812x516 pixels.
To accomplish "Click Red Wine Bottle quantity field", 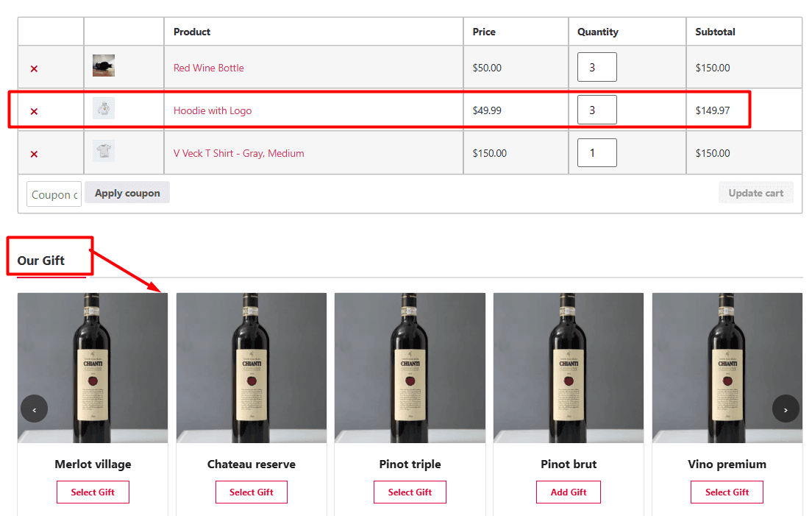I will [x=596, y=67].
